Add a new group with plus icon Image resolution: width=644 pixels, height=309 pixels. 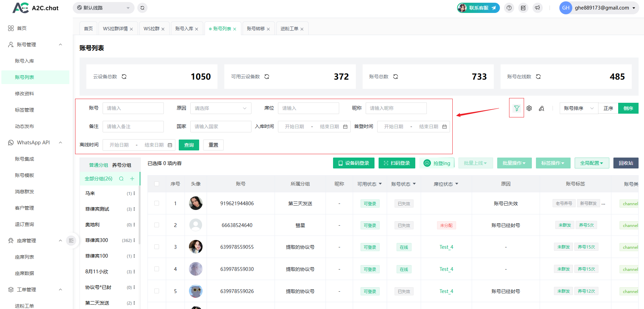click(132, 179)
